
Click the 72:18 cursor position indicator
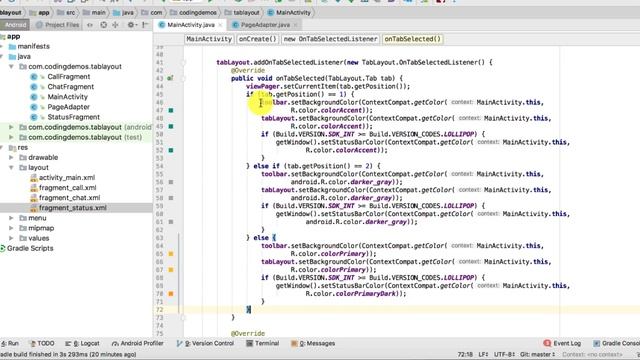tap(465, 354)
